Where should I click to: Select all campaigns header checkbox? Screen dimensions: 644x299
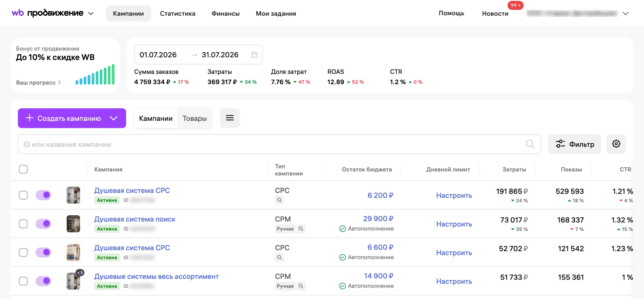click(x=23, y=169)
